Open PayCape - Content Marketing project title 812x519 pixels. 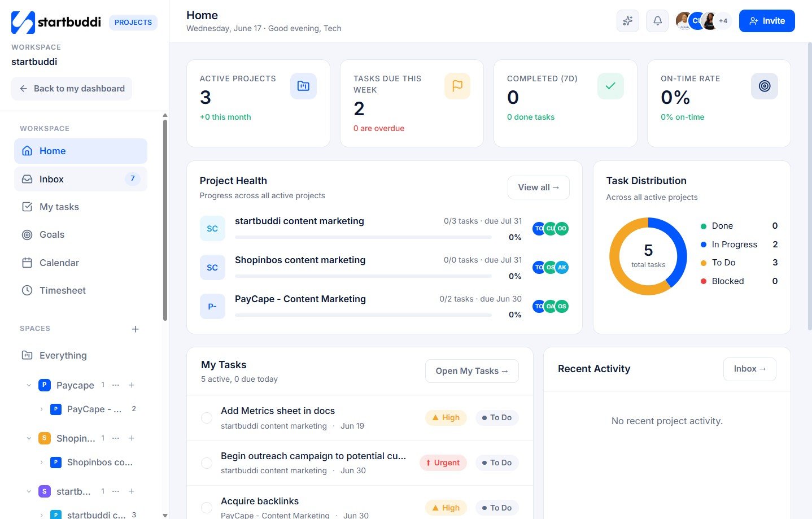pos(300,299)
